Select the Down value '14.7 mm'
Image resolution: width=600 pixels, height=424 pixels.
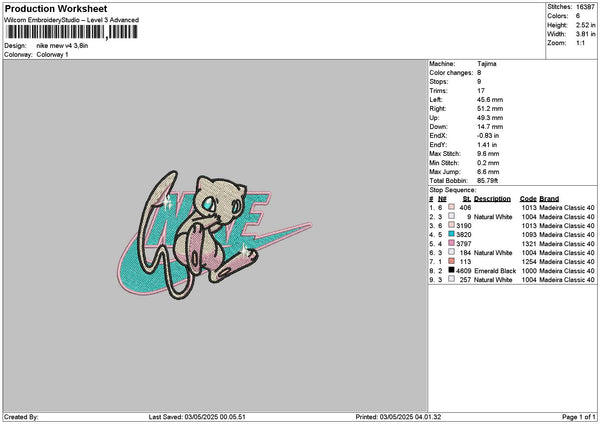click(490, 127)
